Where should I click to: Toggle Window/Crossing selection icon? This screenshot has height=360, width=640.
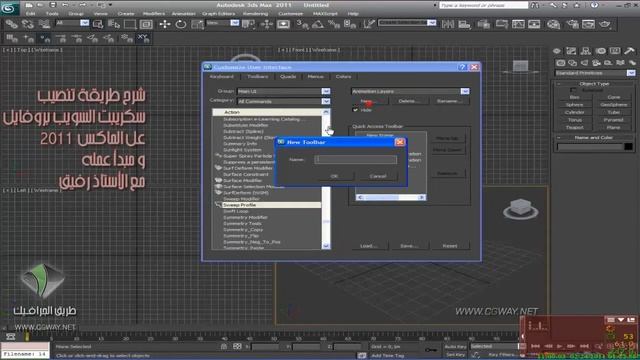tap(146, 24)
